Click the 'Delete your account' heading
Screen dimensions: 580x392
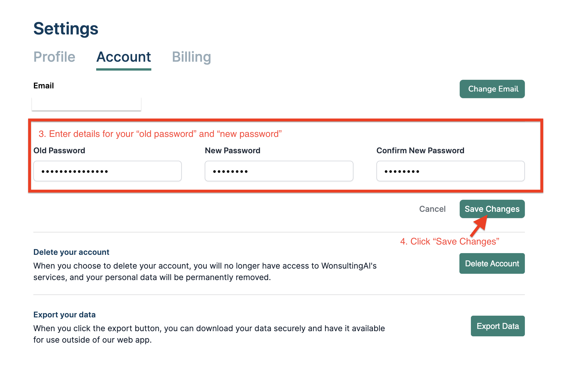pyautogui.click(x=71, y=252)
